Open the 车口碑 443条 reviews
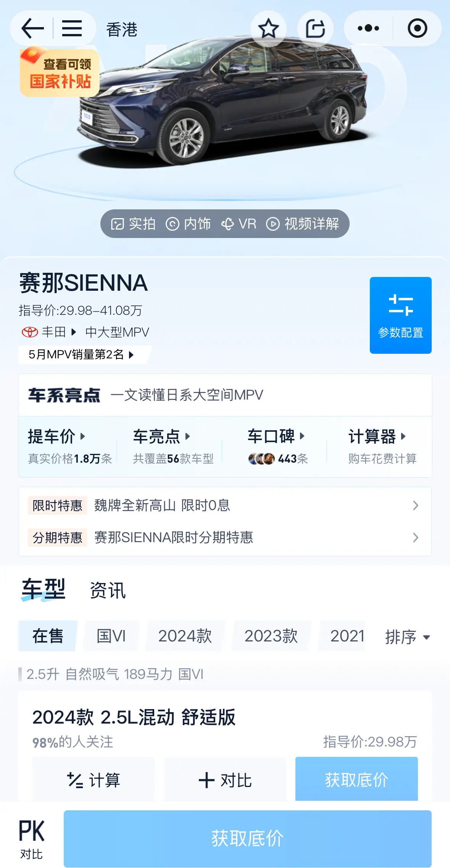 [278, 446]
